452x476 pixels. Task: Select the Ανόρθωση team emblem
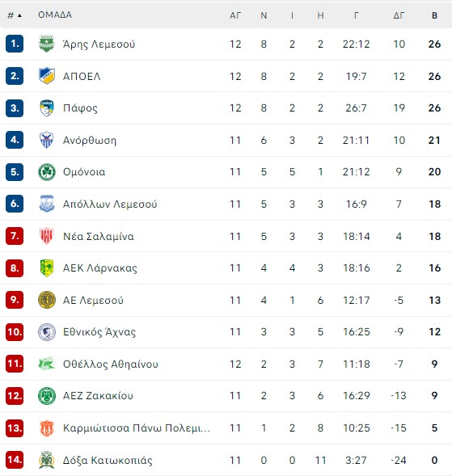click(x=46, y=140)
